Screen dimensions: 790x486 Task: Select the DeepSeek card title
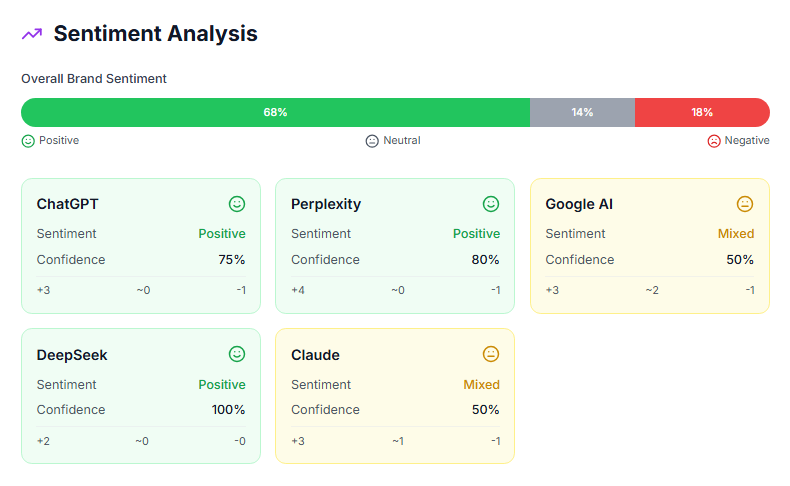[x=72, y=355]
